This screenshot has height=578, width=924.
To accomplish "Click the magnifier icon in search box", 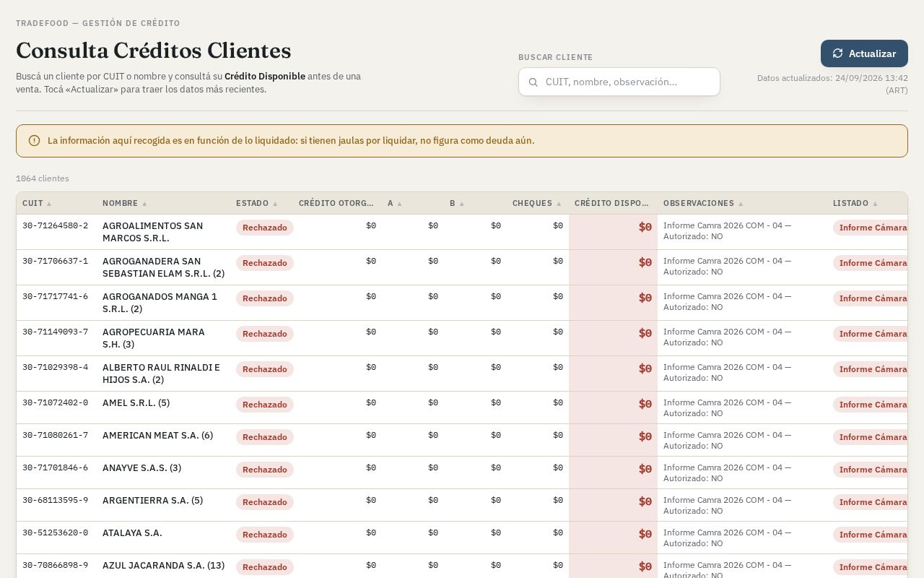I will (x=533, y=82).
